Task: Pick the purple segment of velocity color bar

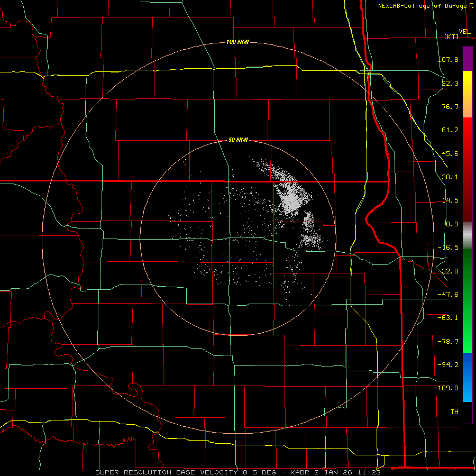Action: point(467,59)
